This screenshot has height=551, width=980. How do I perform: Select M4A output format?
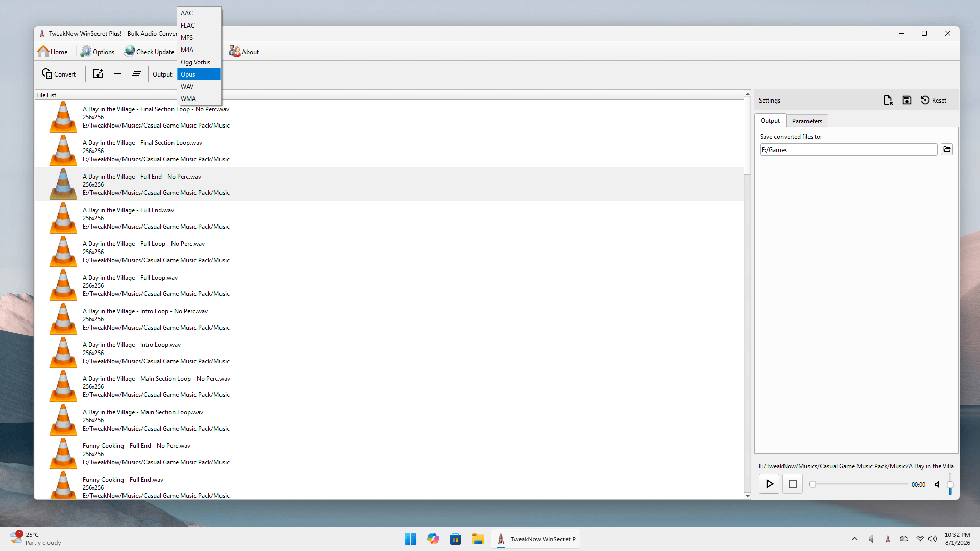click(x=199, y=50)
